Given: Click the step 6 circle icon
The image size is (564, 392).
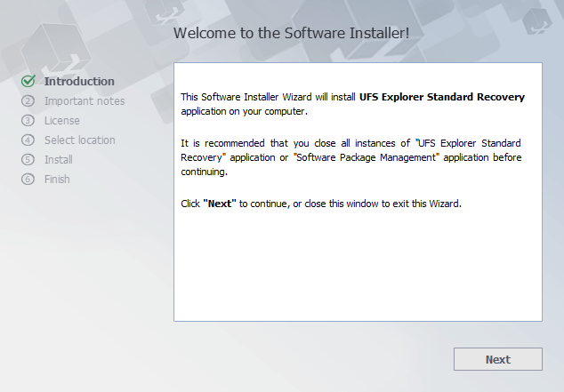Looking at the screenshot, I should 28,180.
